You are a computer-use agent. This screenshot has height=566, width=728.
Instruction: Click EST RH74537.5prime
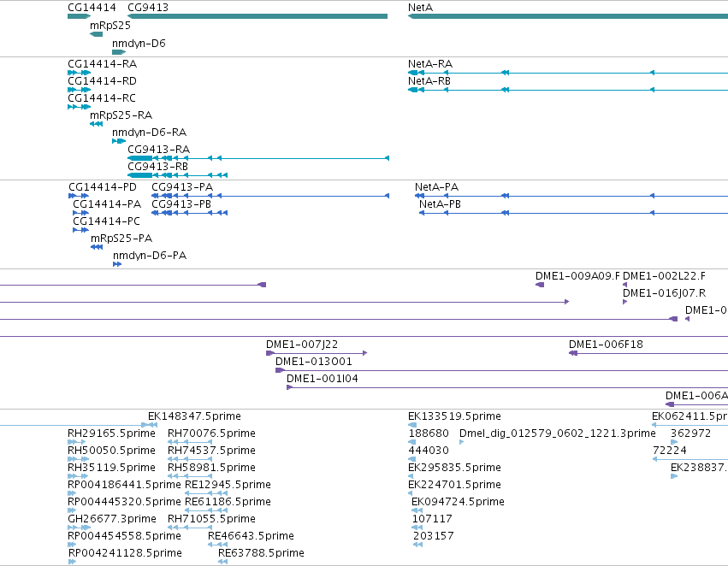point(211,451)
